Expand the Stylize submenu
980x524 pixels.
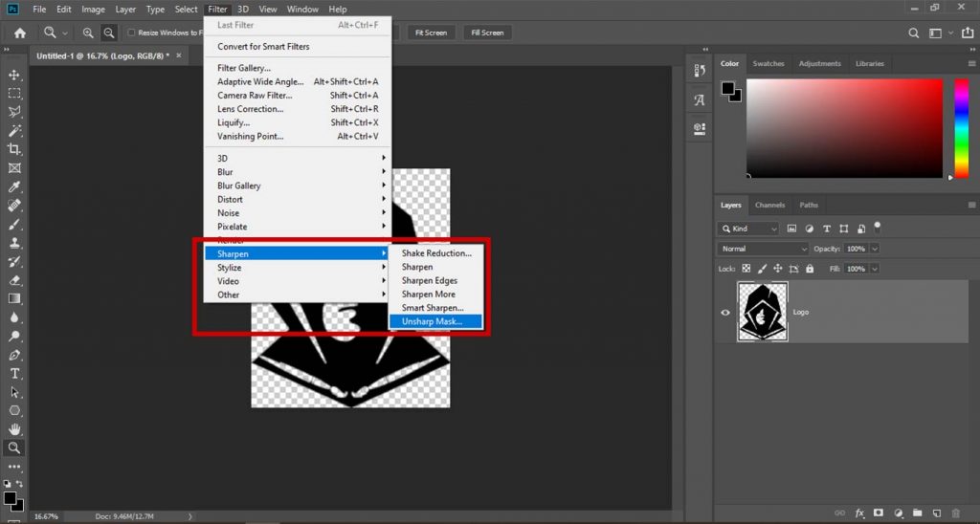[298, 268]
